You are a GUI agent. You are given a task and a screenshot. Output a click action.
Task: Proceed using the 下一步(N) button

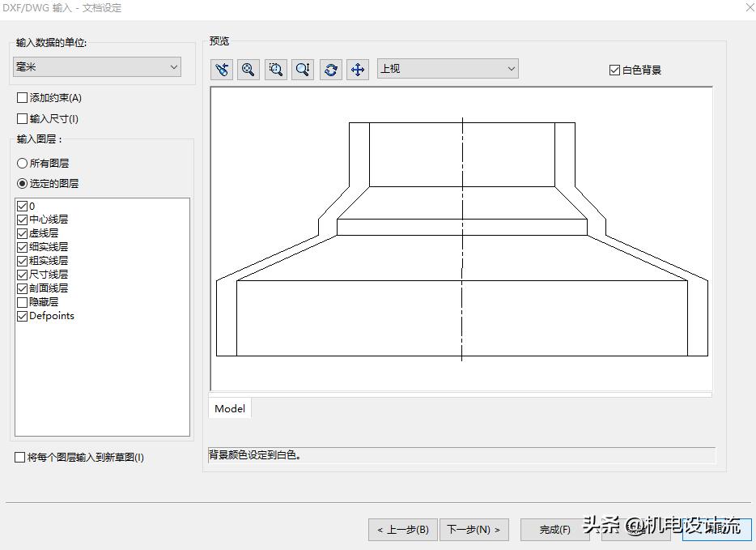tap(474, 530)
